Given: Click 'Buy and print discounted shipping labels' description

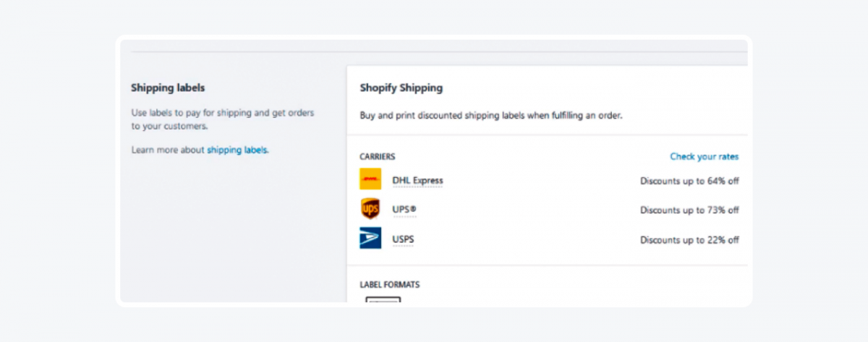Looking at the screenshot, I should (491, 115).
